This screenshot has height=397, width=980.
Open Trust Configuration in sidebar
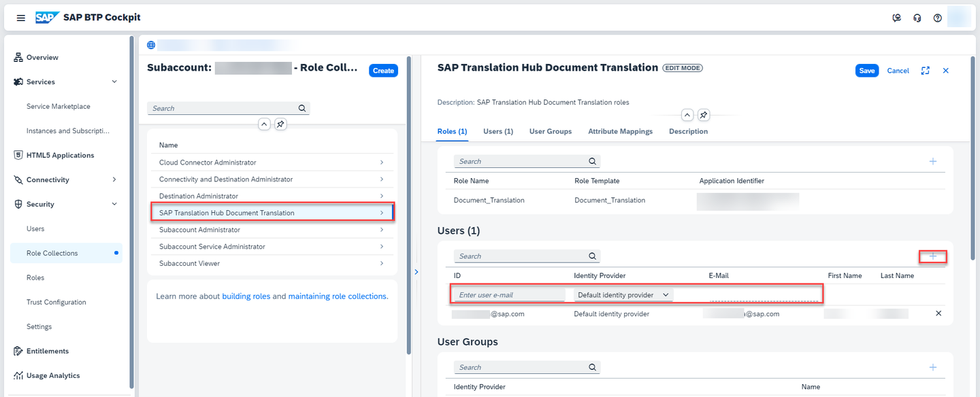click(56, 302)
